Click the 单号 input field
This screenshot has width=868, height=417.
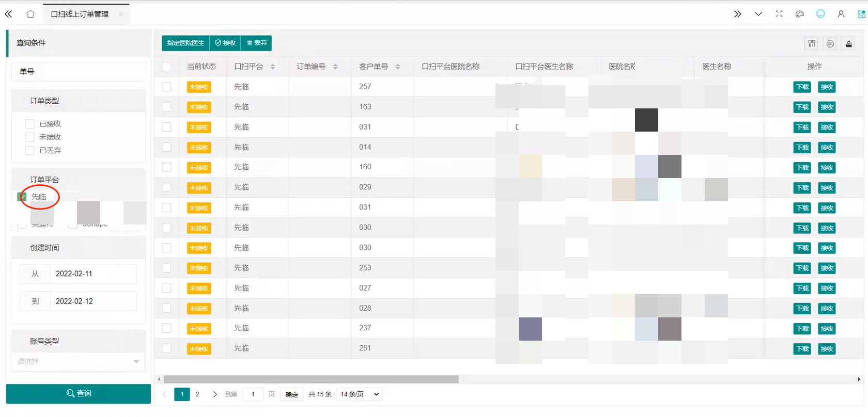point(93,72)
